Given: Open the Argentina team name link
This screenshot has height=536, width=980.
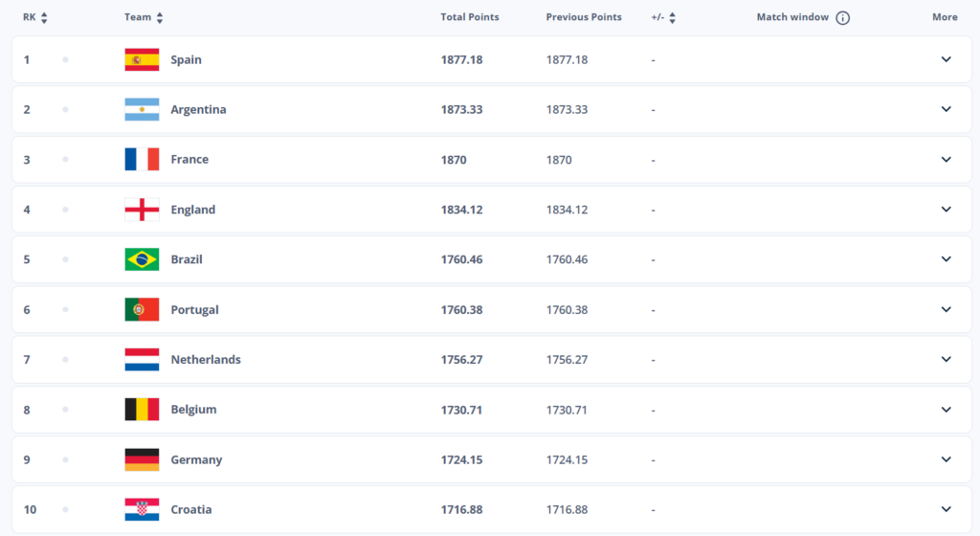Looking at the screenshot, I should tap(198, 109).
